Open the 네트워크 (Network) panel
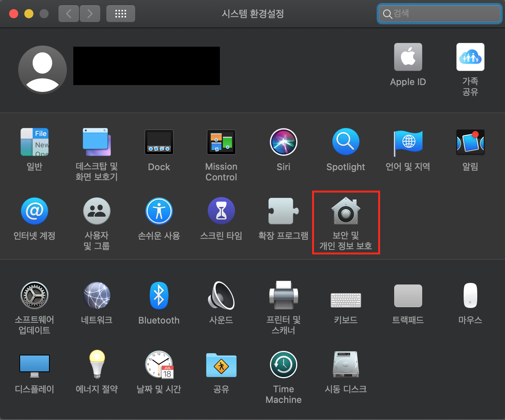The image size is (505, 420). click(x=96, y=295)
